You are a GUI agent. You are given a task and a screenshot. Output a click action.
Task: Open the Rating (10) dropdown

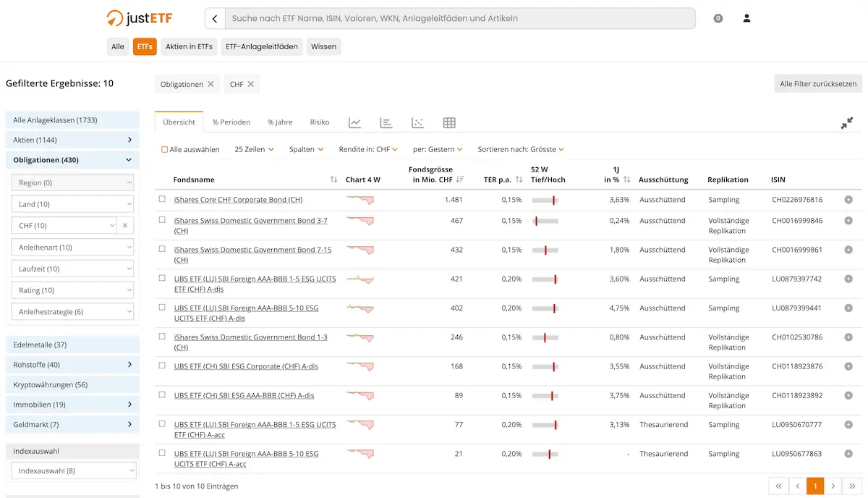(x=72, y=290)
